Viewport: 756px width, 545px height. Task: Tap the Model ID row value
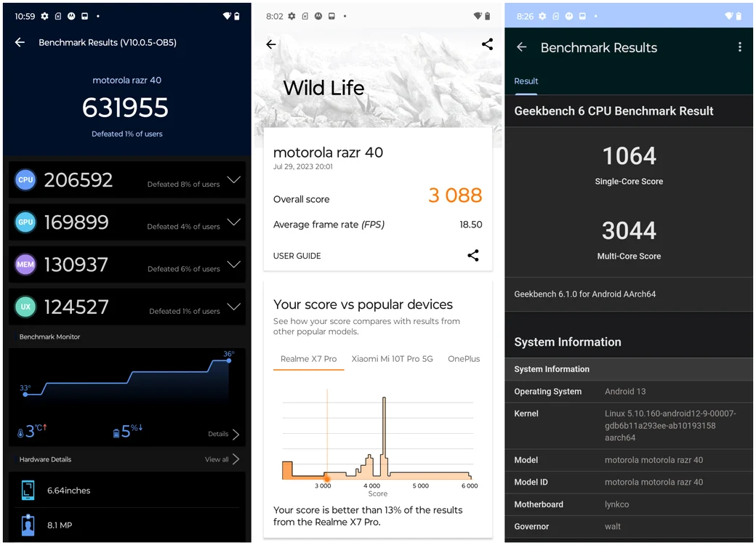pos(654,483)
